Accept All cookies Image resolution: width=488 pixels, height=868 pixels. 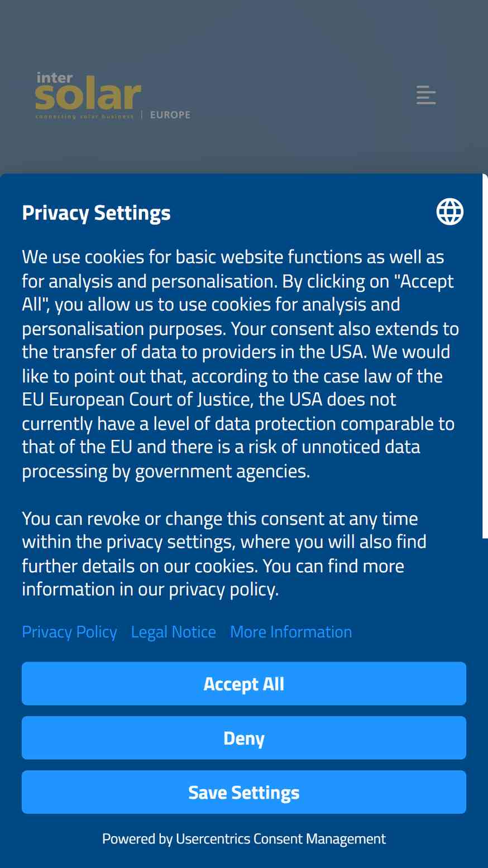point(244,683)
